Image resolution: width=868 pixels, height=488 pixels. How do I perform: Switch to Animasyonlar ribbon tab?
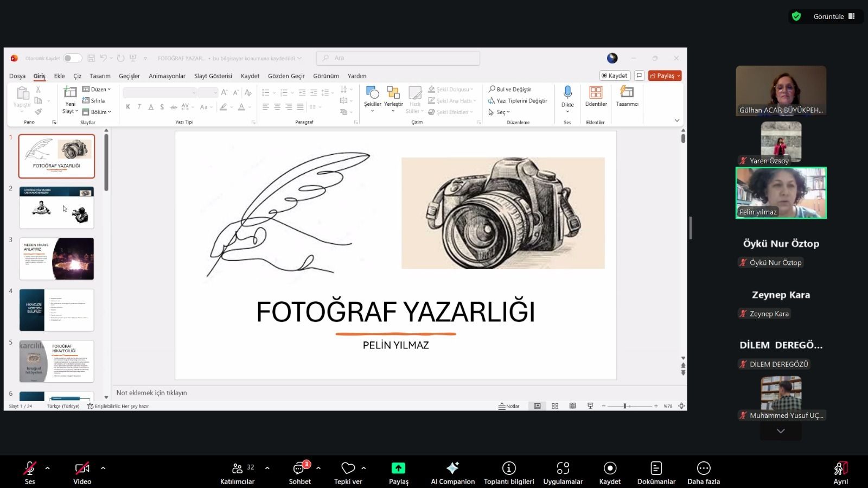[167, 76]
